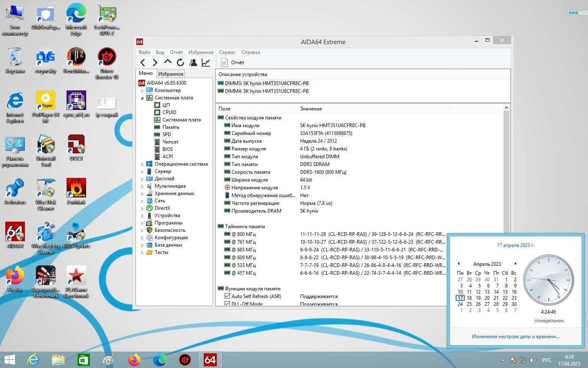Screen dimensions: 588x368
Task: Open Driver Booster 10 desktop icon
Action: pos(107,63)
